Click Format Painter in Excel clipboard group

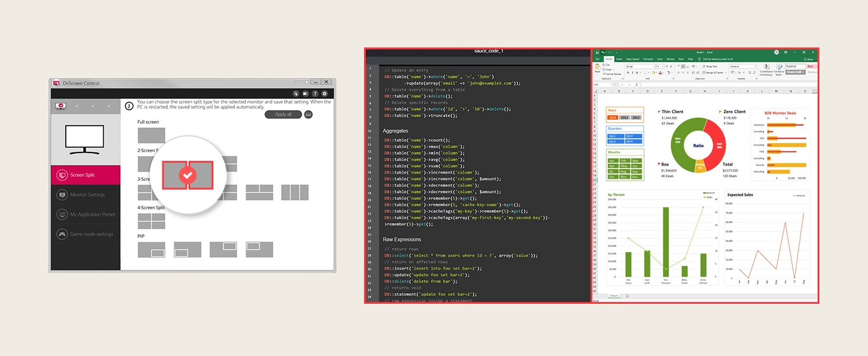coord(612,74)
